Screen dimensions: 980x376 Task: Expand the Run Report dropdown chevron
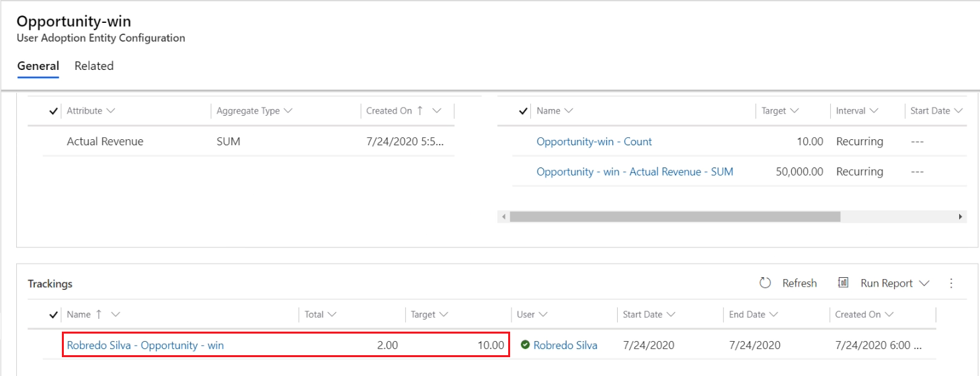click(924, 283)
